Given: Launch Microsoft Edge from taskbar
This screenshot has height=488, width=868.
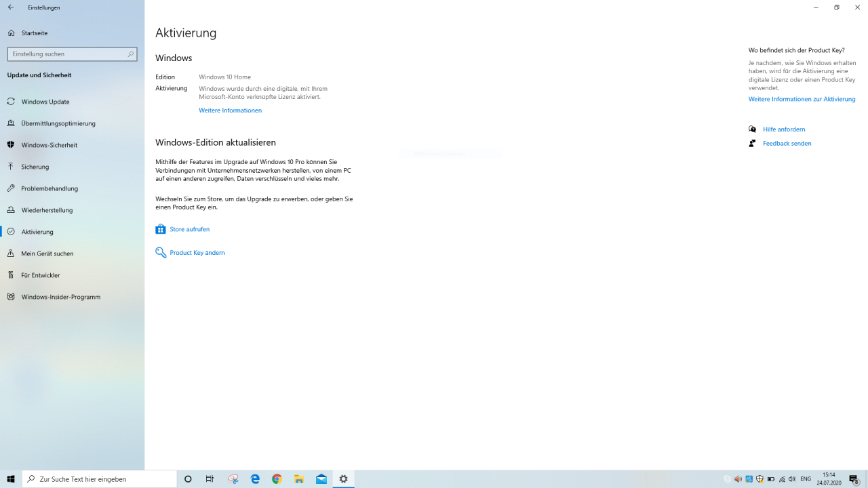Looking at the screenshot, I should (255, 479).
